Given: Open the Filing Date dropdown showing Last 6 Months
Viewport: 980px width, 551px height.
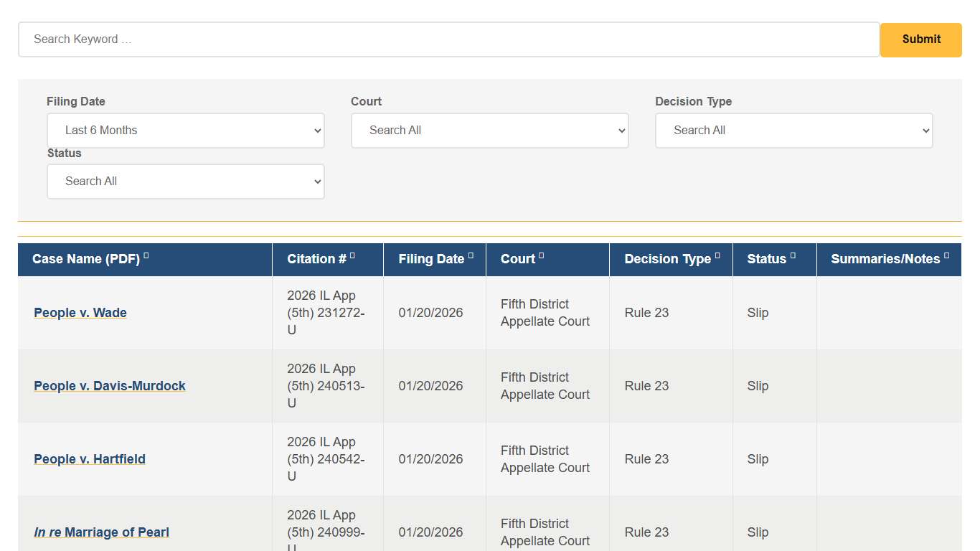Looking at the screenshot, I should (x=185, y=131).
